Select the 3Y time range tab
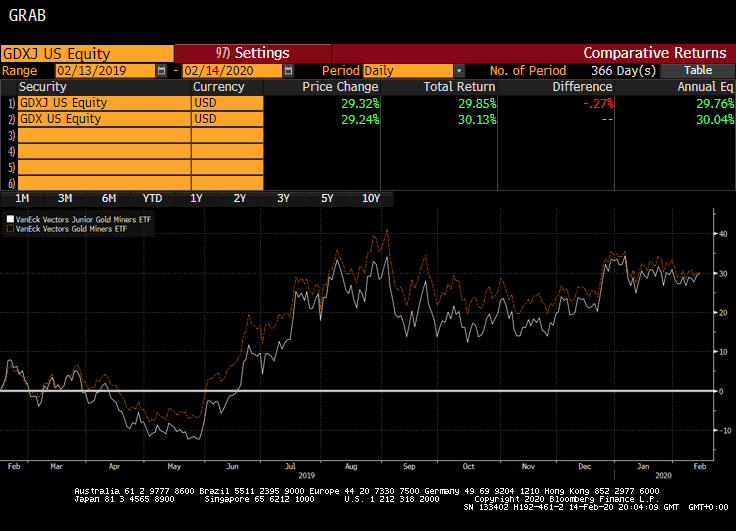This screenshot has width=736, height=531. click(x=284, y=198)
